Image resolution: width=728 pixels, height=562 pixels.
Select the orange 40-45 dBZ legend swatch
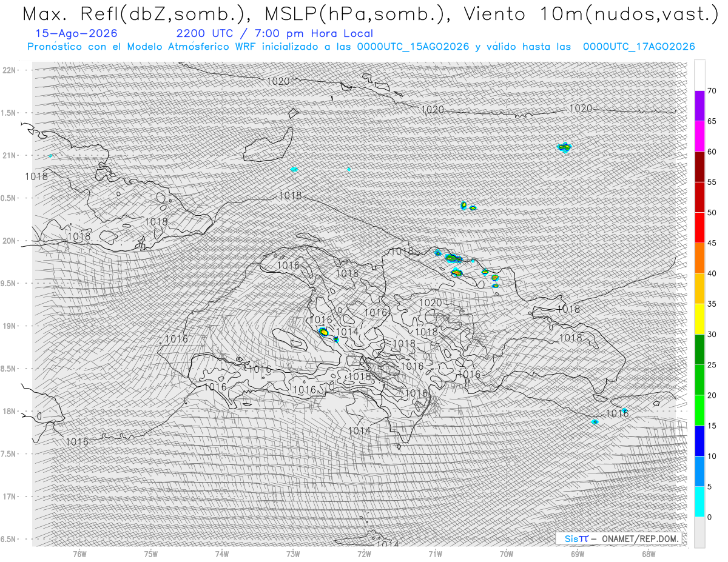(x=699, y=258)
